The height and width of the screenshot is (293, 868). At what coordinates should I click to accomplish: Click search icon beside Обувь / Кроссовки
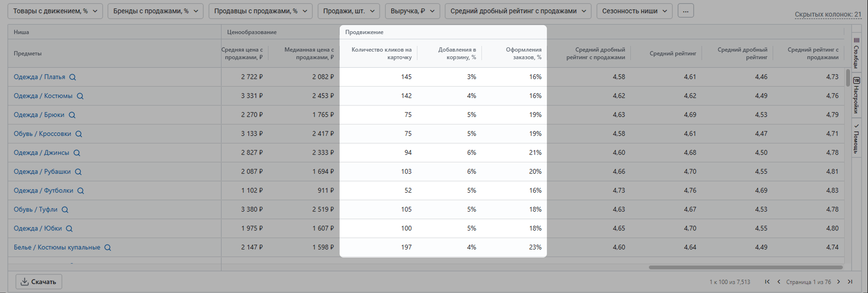[x=78, y=134]
